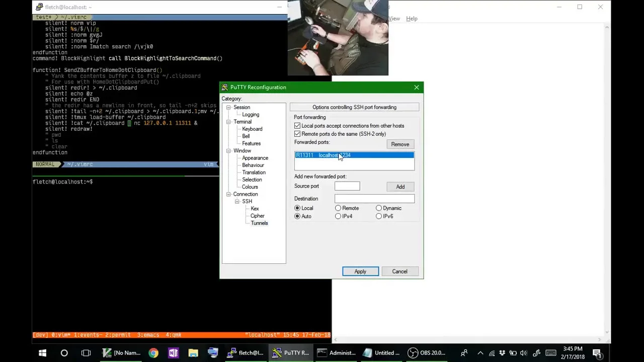
Task: Open the Vim No Name taskbar window
Action: [x=121, y=353]
